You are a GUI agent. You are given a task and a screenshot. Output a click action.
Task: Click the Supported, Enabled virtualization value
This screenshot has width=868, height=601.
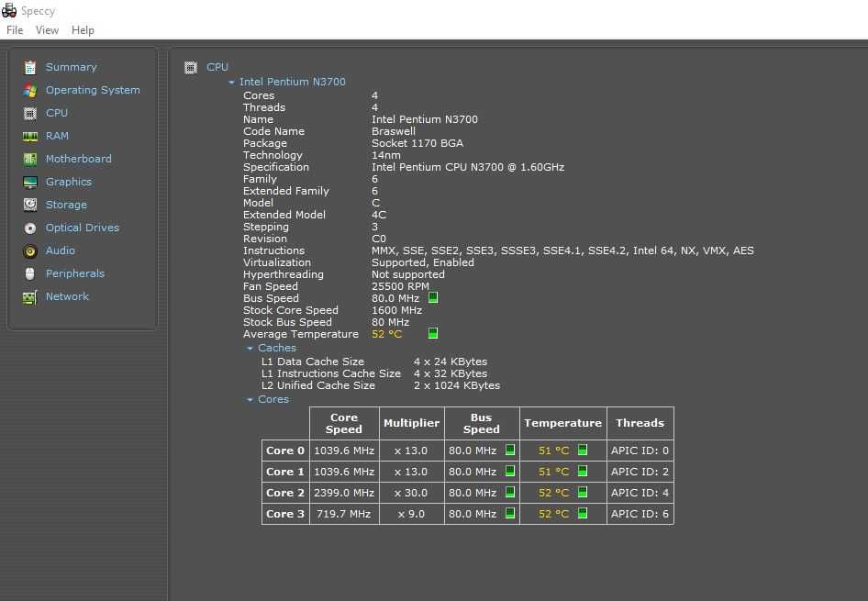(x=423, y=262)
